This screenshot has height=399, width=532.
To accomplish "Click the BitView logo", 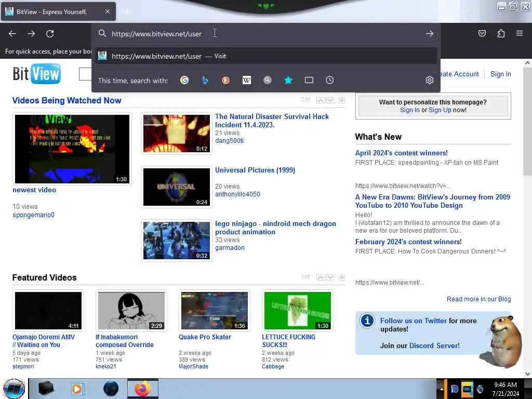I will [x=37, y=74].
